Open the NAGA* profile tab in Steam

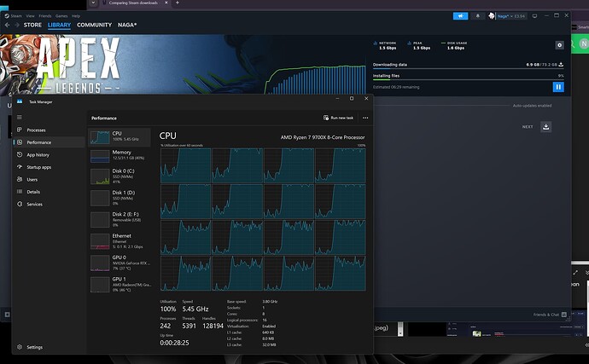click(x=127, y=25)
